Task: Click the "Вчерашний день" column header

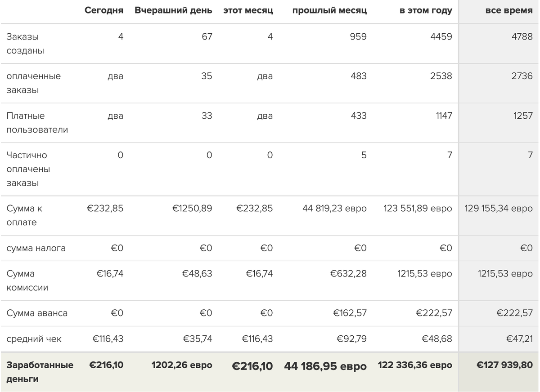Action: [x=173, y=11]
